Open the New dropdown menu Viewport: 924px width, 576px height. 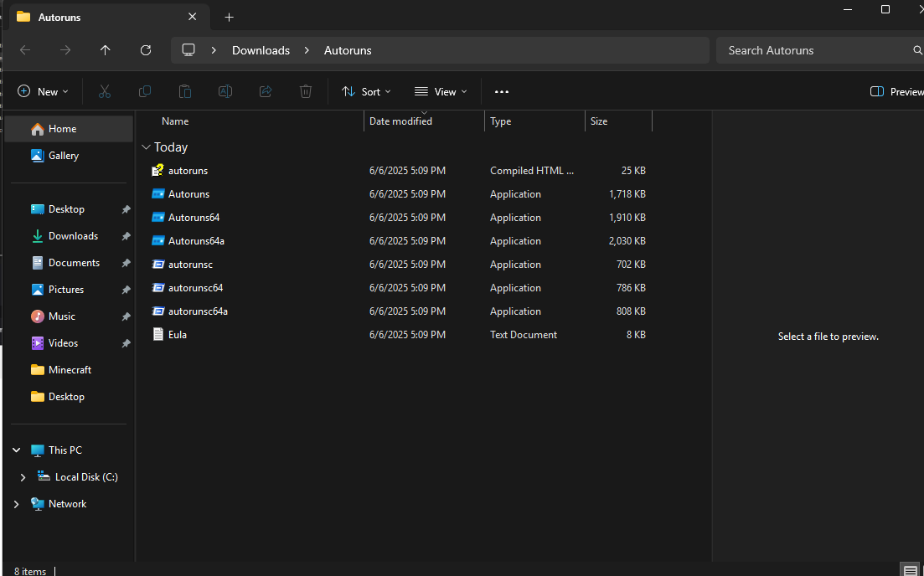pyautogui.click(x=43, y=91)
